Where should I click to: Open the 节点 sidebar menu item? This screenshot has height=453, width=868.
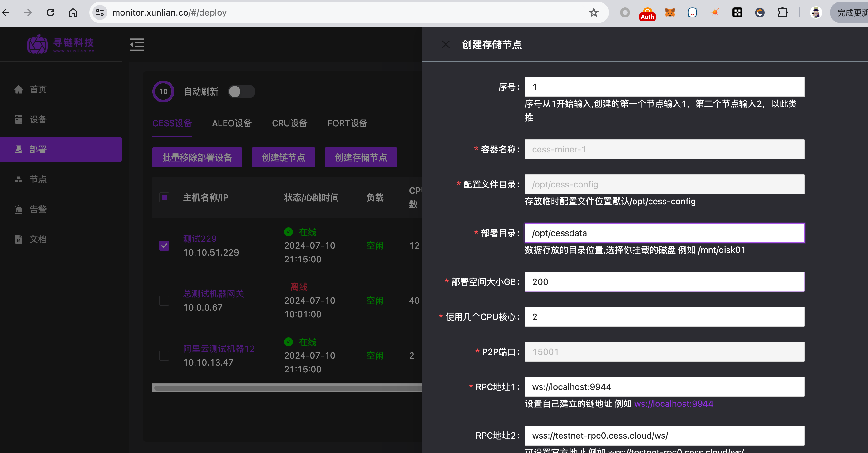pyautogui.click(x=38, y=179)
